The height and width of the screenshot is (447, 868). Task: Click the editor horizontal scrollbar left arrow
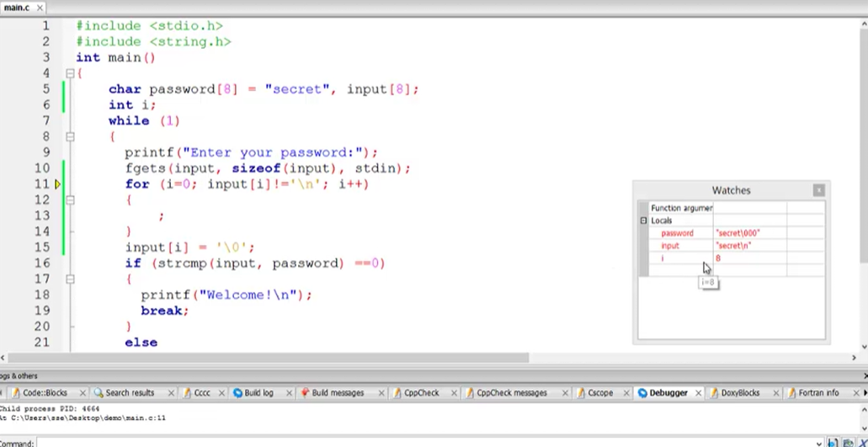click(x=3, y=358)
